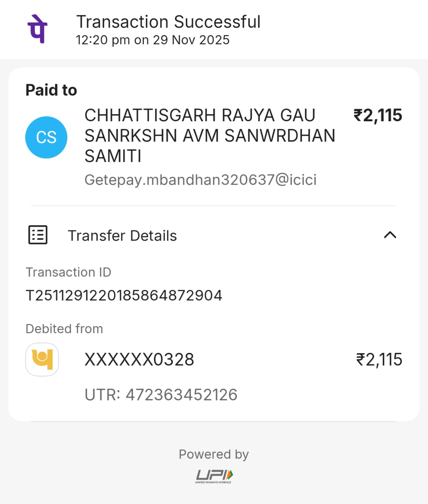Viewport: 428px width, 504px height.
Task: Select the Transaction Successful title
Action: tap(168, 22)
